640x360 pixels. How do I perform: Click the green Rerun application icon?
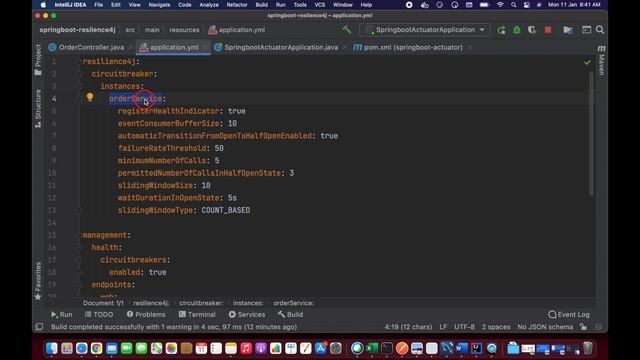pyautogui.click(x=501, y=30)
